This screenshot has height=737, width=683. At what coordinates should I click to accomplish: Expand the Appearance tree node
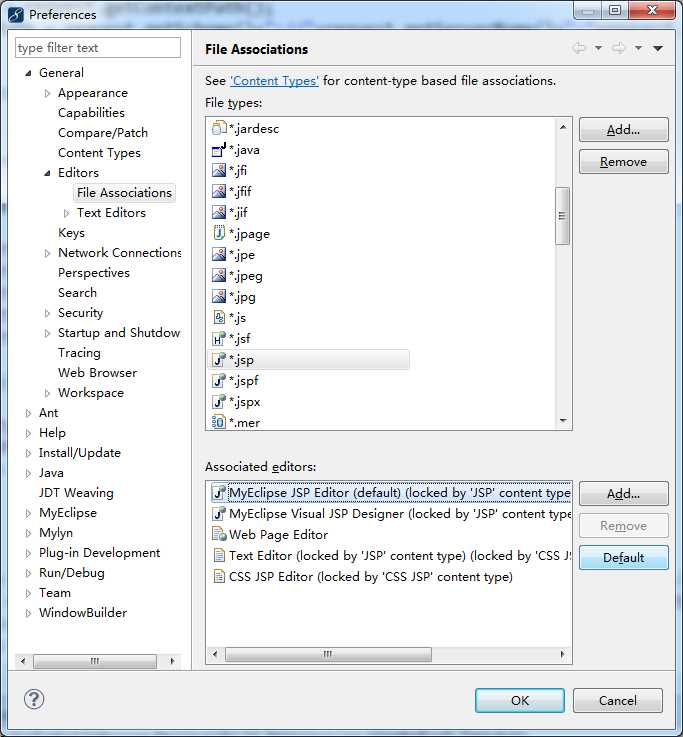(47, 94)
